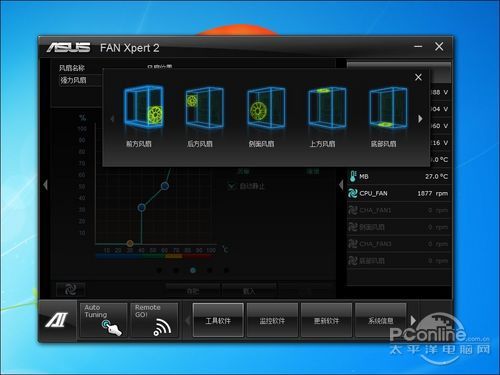500x375 pixels.
Task: Show previous fan positions with left arrow
Action: pyautogui.click(x=112, y=119)
